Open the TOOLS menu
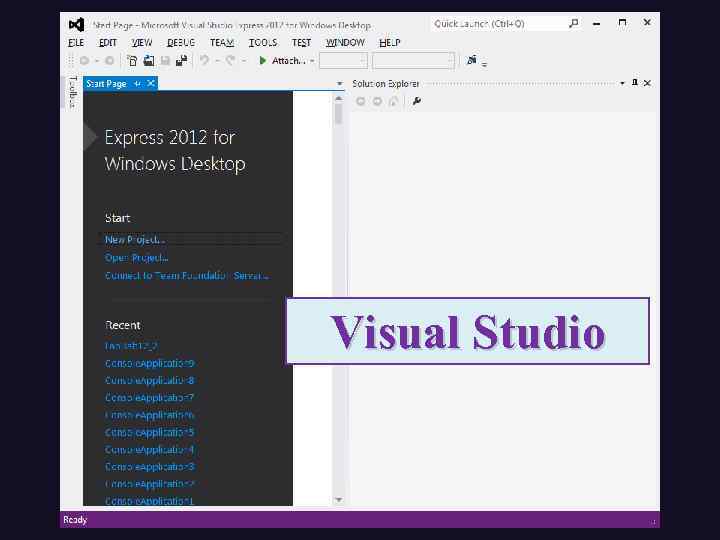Image resolution: width=720 pixels, height=540 pixels. click(x=263, y=43)
